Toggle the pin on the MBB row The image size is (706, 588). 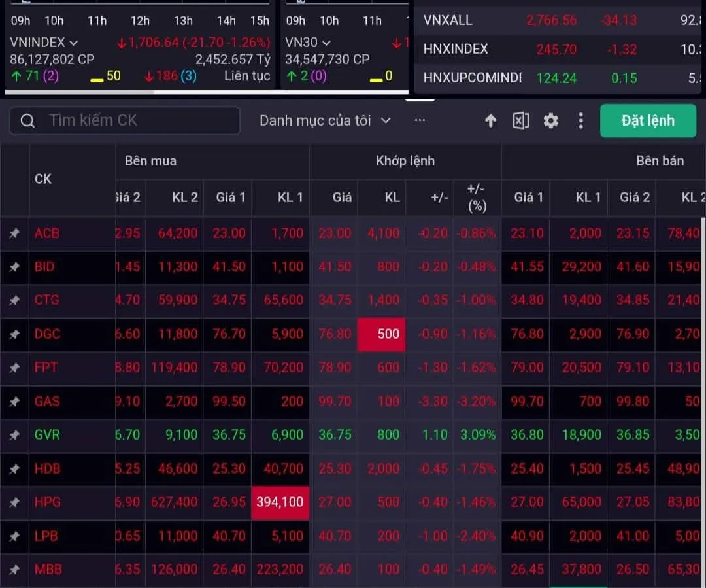click(x=14, y=570)
